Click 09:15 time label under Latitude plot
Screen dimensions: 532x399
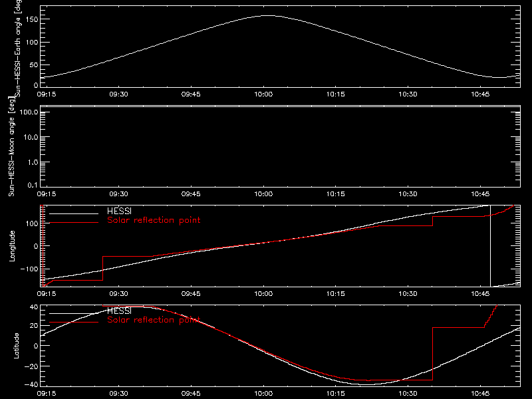pos(47,394)
